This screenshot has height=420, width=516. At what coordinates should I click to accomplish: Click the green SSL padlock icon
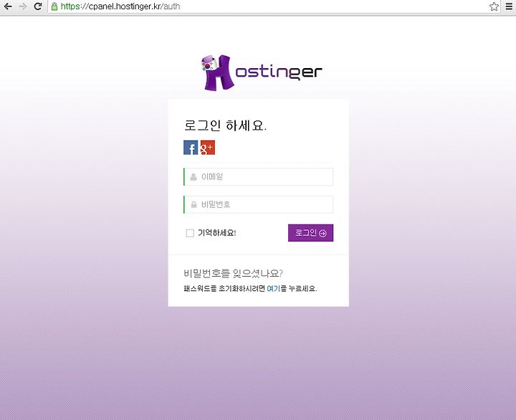click(54, 6)
